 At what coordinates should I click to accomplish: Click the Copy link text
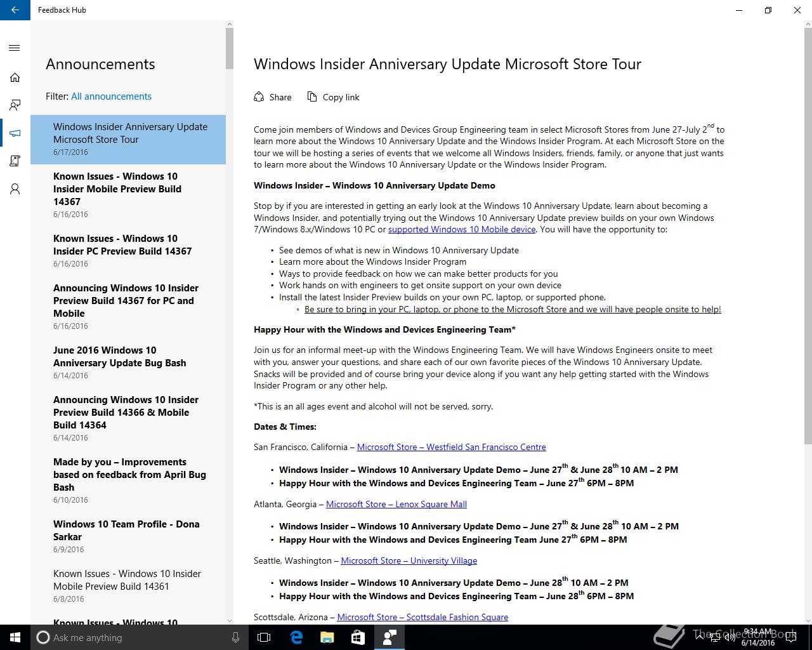[341, 97]
